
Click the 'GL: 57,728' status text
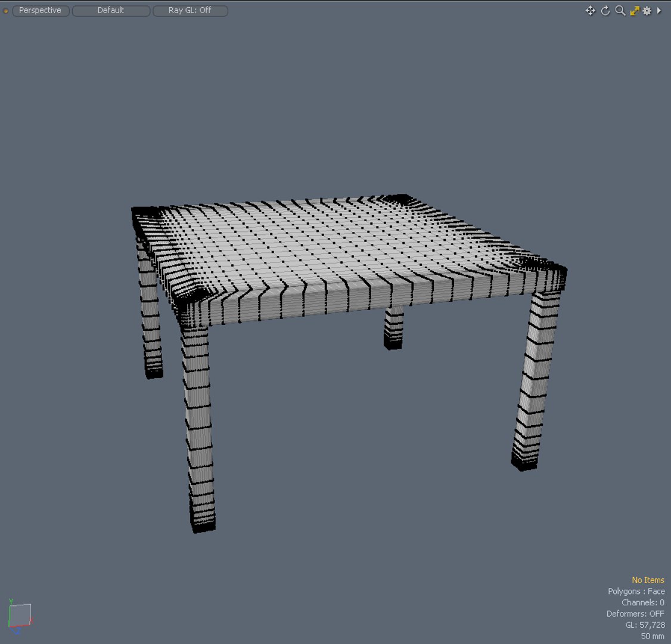tap(645, 625)
